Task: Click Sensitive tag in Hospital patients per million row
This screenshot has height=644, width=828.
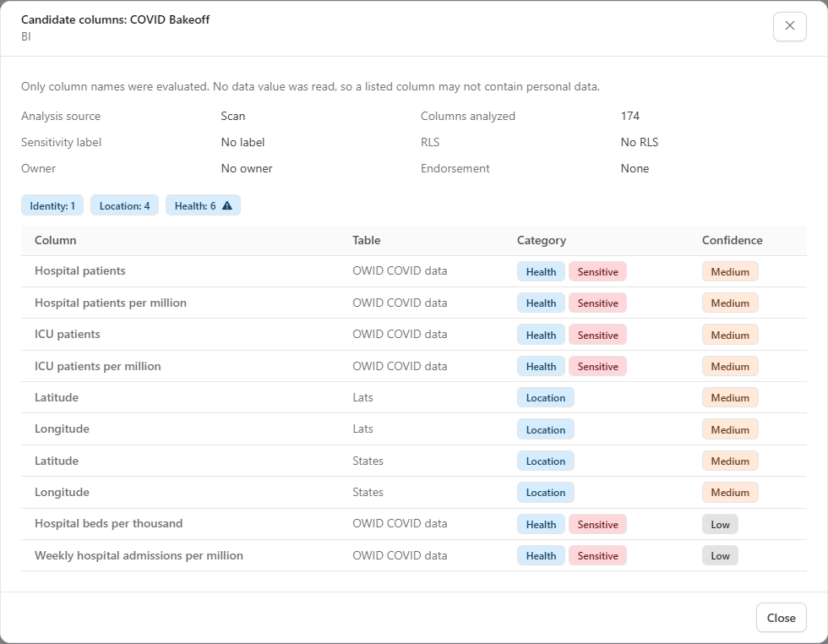Action: 598,303
